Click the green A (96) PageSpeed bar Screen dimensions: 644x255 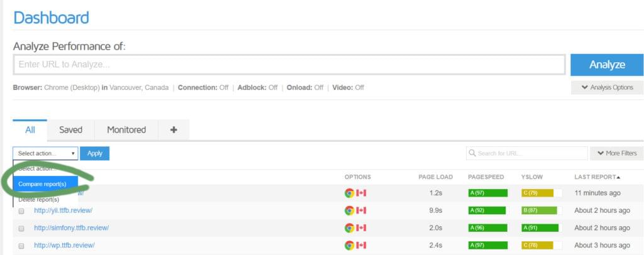tap(487, 227)
